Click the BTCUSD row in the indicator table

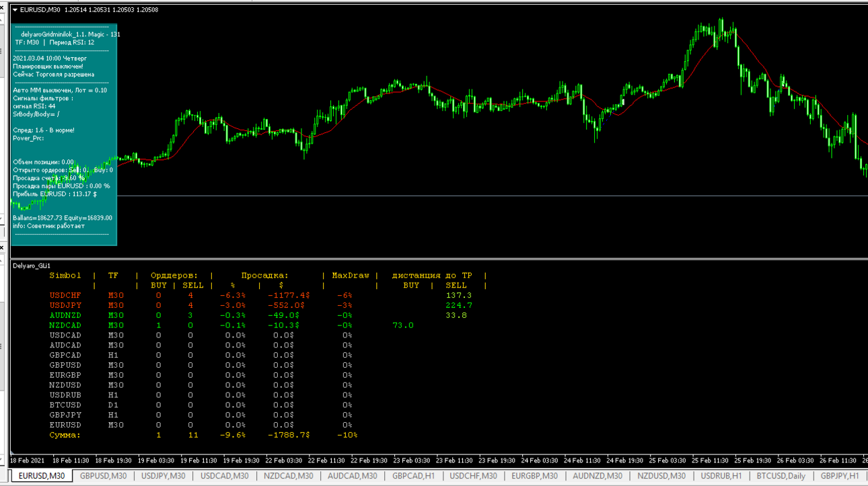(x=201, y=405)
